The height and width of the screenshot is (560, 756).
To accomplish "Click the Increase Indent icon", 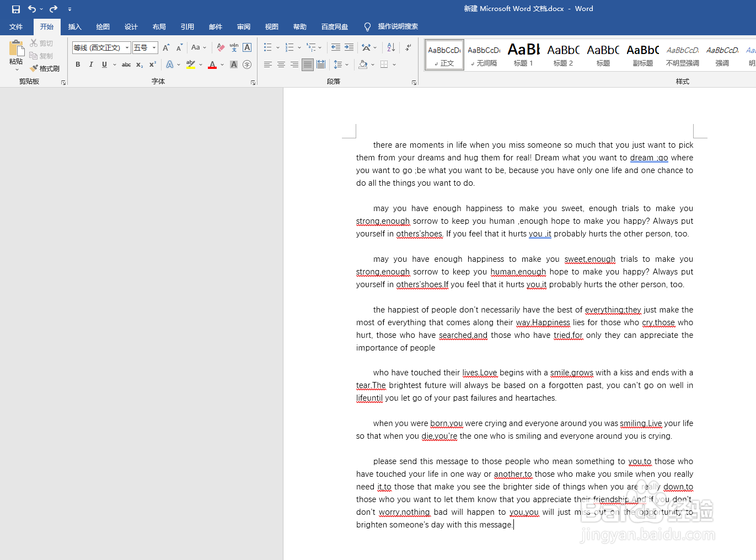I will pyautogui.click(x=349, y=47).
